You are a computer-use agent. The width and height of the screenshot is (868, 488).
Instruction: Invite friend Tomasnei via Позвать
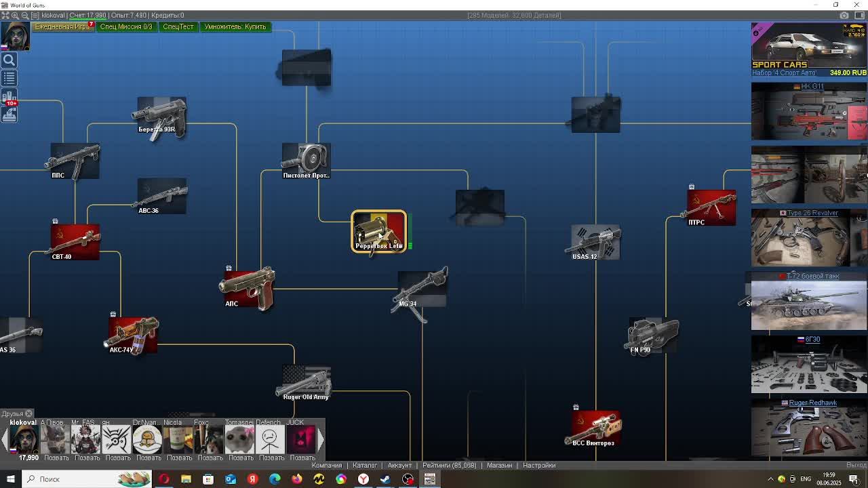pyautogui.click(x=241, y=458)
